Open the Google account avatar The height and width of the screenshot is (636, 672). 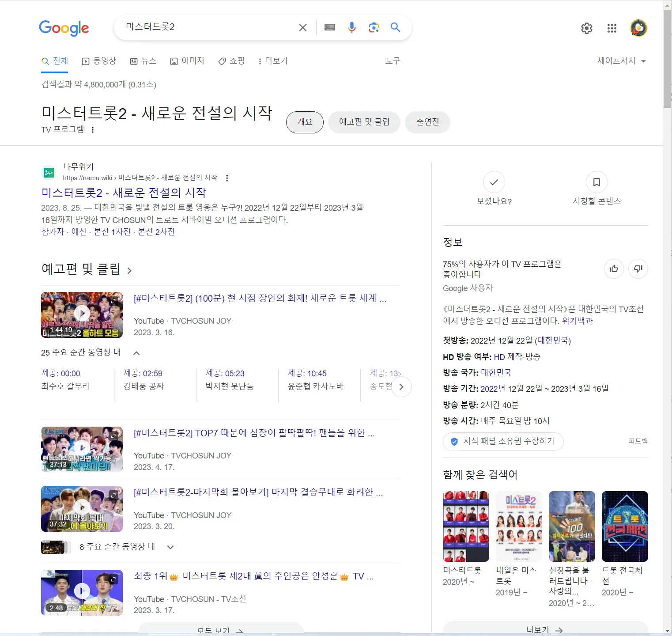tap(638, 28)
